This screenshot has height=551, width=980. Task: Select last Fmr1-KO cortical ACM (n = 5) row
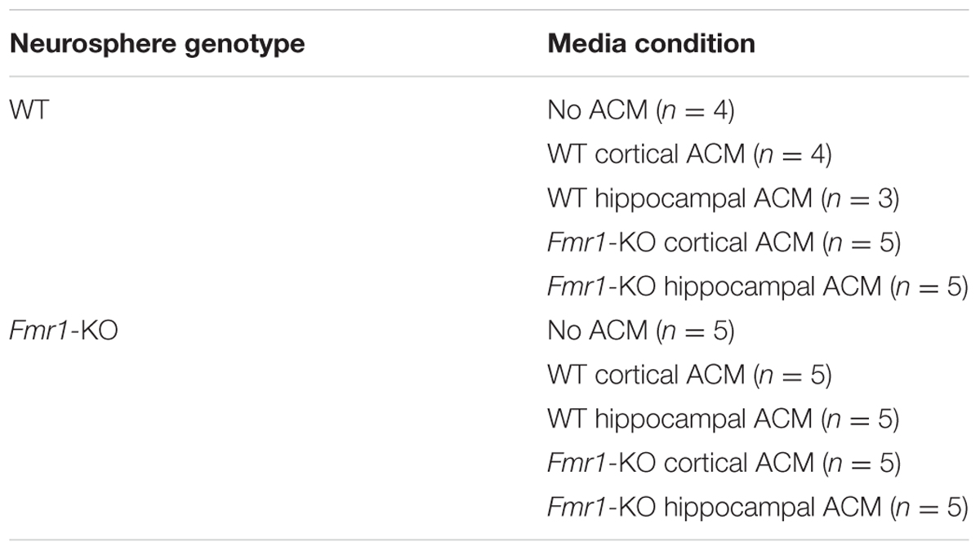724,464
